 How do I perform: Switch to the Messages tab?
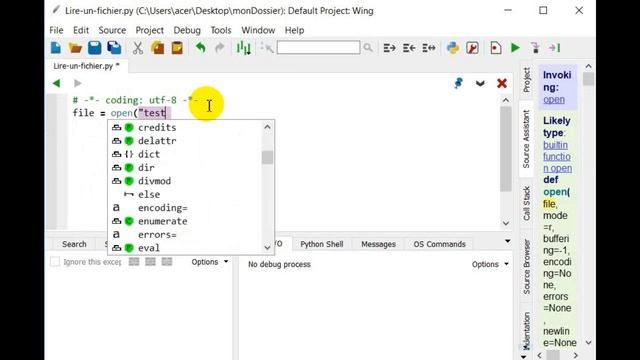tap(378, 244)
